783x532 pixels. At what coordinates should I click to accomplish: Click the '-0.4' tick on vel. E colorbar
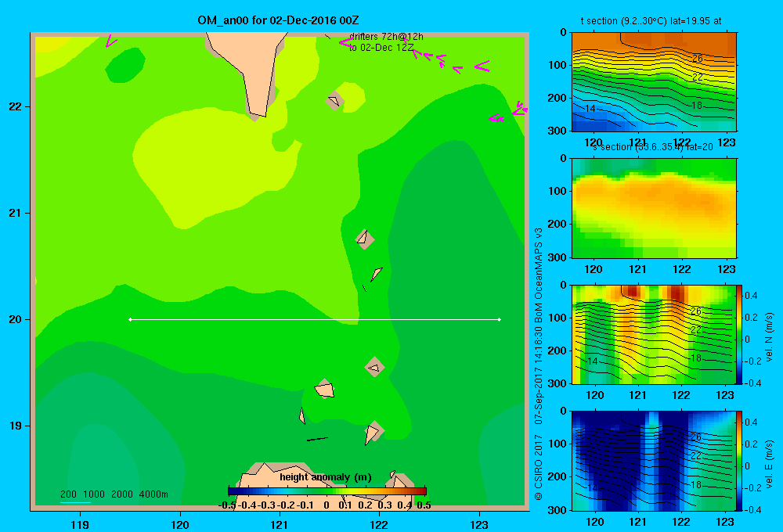pos(752,509)
